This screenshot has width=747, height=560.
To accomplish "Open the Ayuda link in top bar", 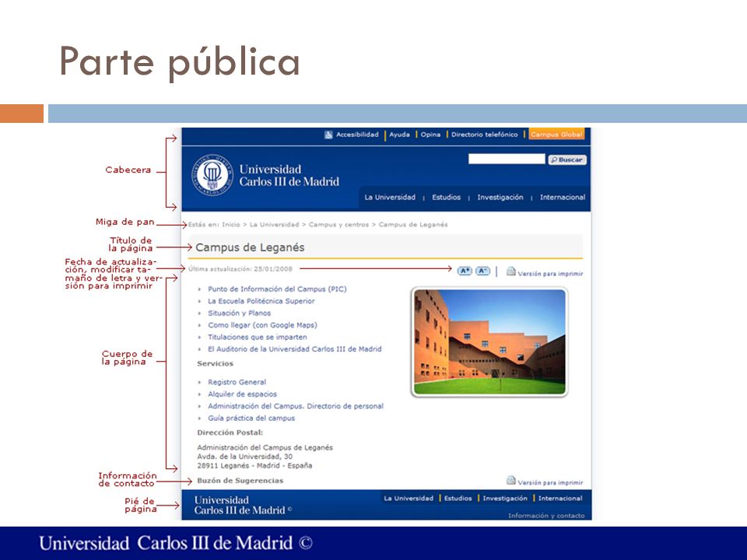I will click(399, 135).
